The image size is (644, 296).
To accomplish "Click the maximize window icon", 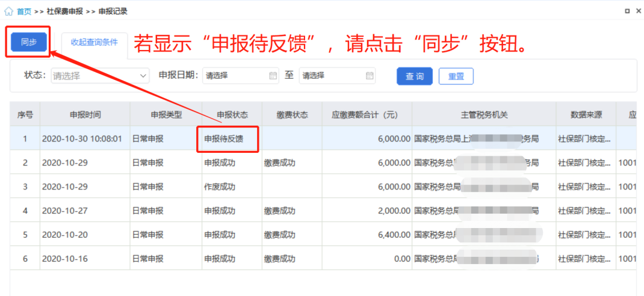I will click(627, 11).
